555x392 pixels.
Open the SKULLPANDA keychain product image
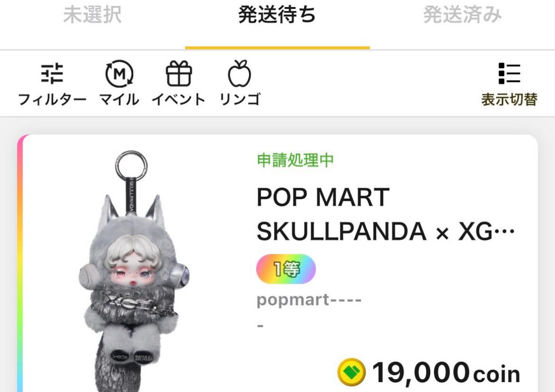coord(134,271)
